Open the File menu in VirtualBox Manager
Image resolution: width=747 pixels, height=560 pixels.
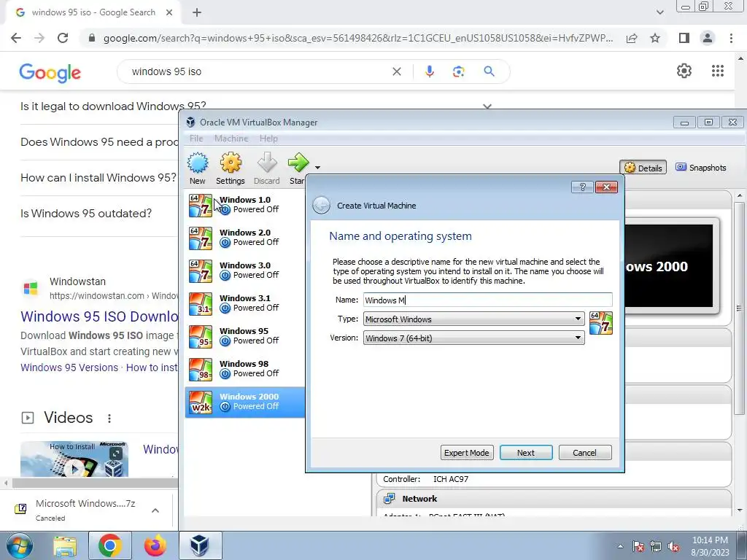click(x=196, y=139)
